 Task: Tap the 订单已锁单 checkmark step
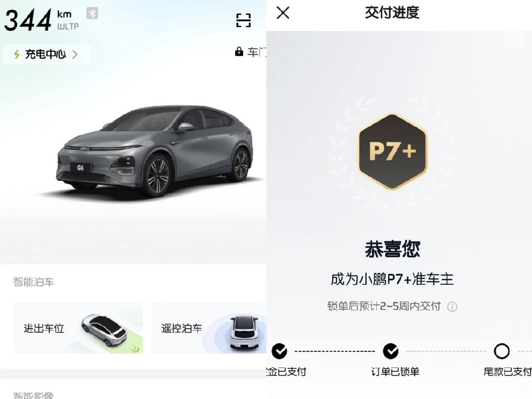point(391,351)
